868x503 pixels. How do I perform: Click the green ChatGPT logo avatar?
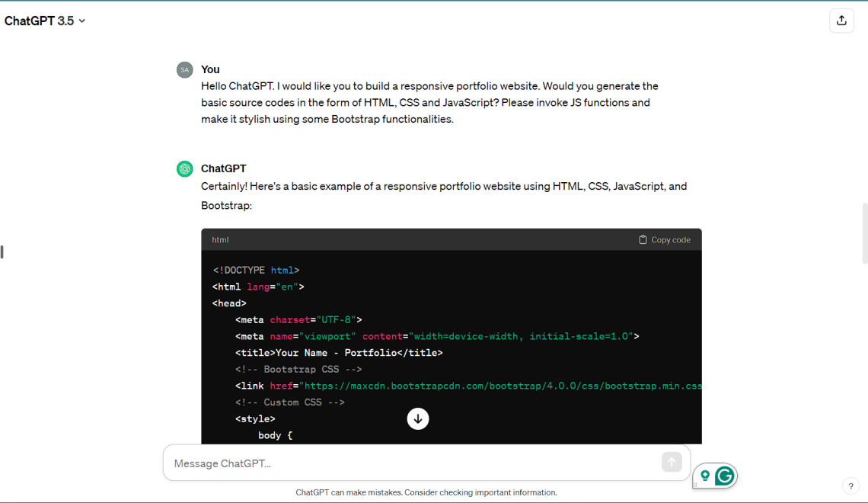(184, 169)
